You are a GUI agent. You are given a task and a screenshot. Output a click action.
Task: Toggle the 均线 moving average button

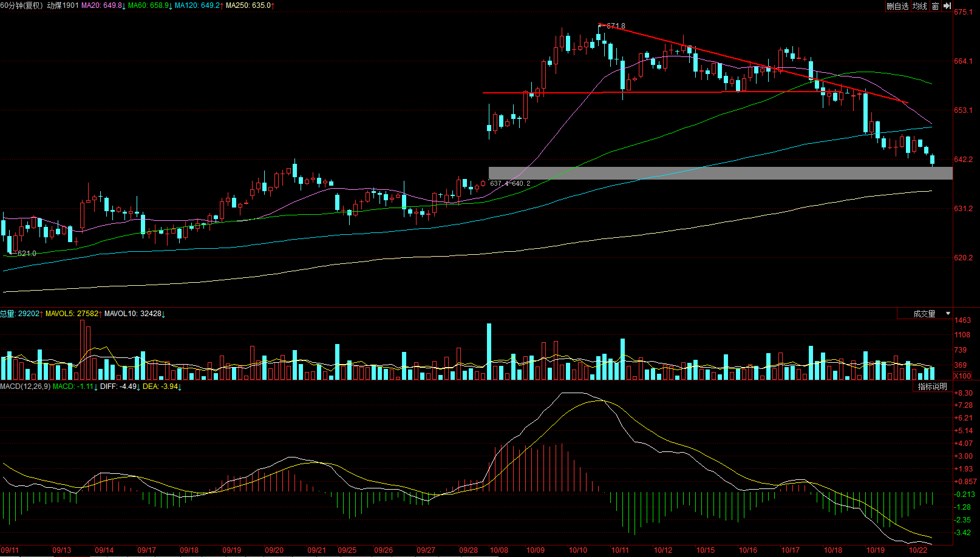point(920,6)
